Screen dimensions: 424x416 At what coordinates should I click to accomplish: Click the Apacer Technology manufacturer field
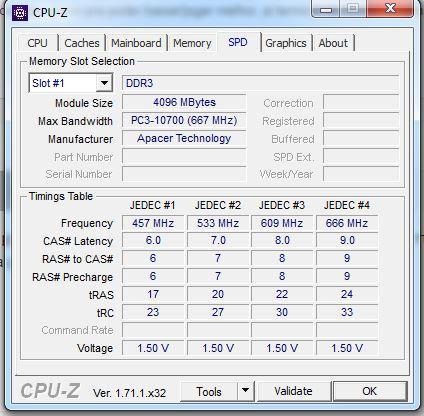pyautogui.click(x=184, y=138)
